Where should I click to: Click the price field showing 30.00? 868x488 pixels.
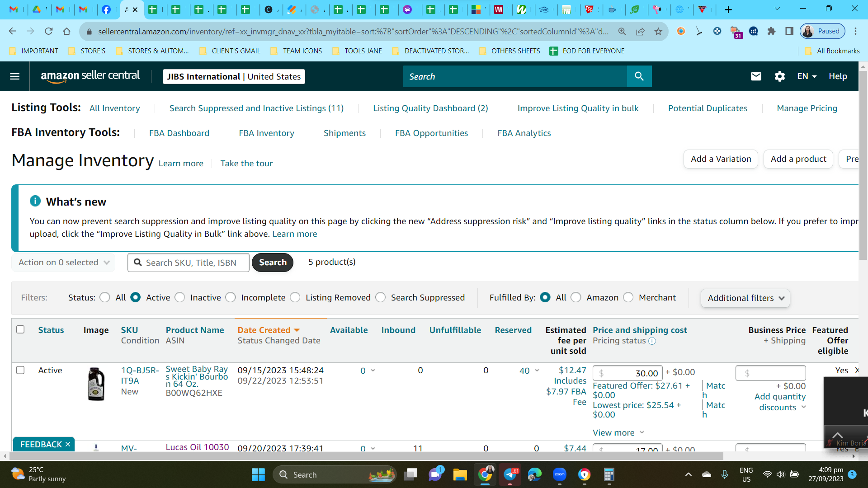[627, 373]
